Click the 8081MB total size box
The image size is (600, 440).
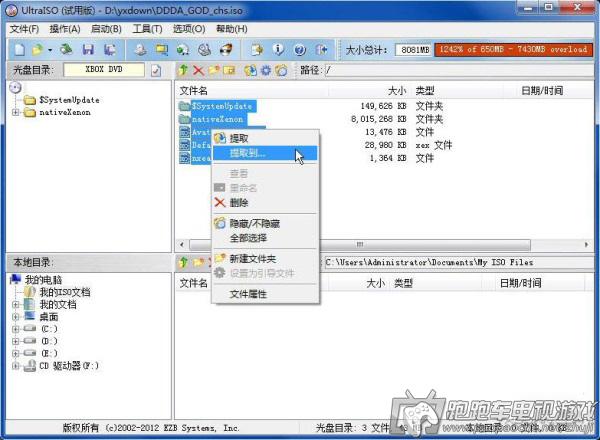pyautogui.click(x=414, y=50)
